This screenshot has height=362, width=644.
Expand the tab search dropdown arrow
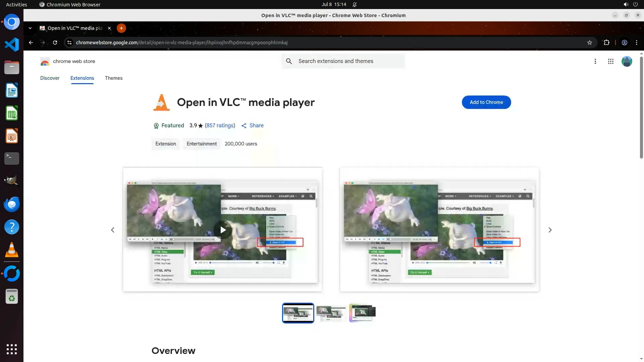[x=30, y=28]
